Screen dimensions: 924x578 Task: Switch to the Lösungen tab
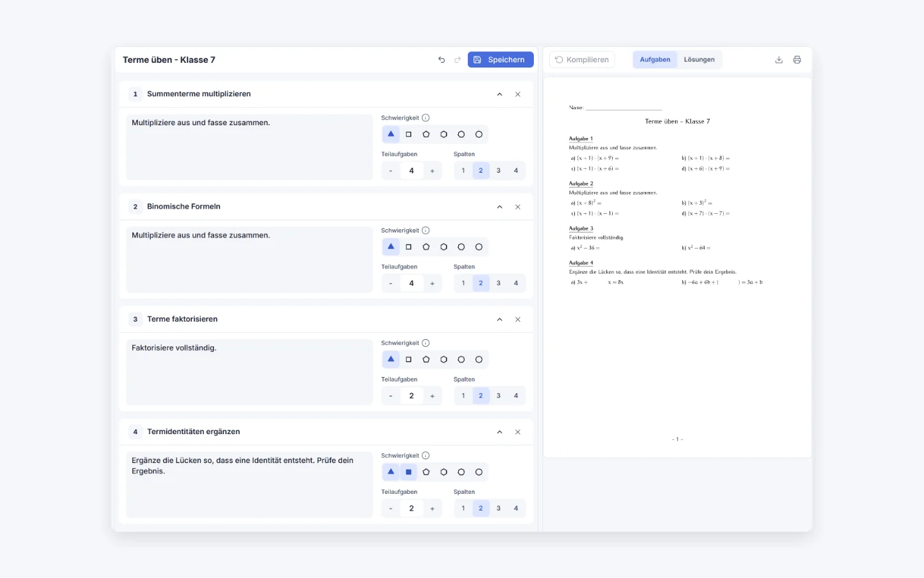(699, 60)
